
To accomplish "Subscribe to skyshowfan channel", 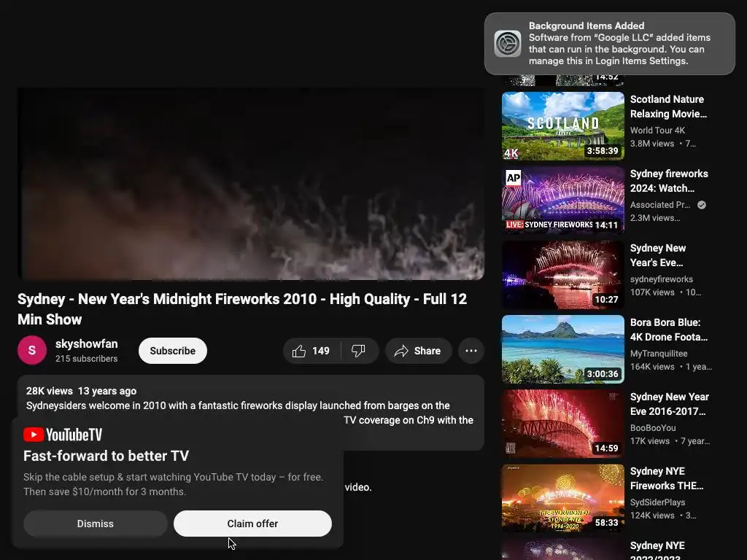I will pos(172,351).
